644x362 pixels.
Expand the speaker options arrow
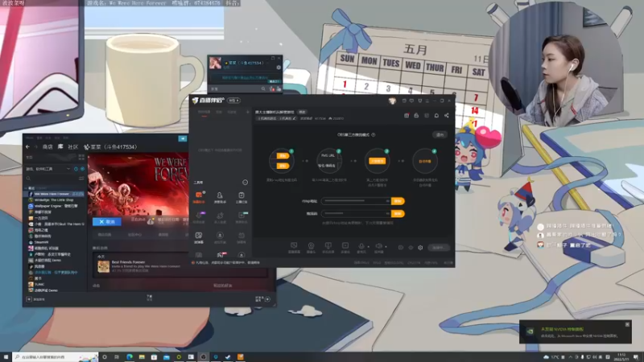(386, 247)
